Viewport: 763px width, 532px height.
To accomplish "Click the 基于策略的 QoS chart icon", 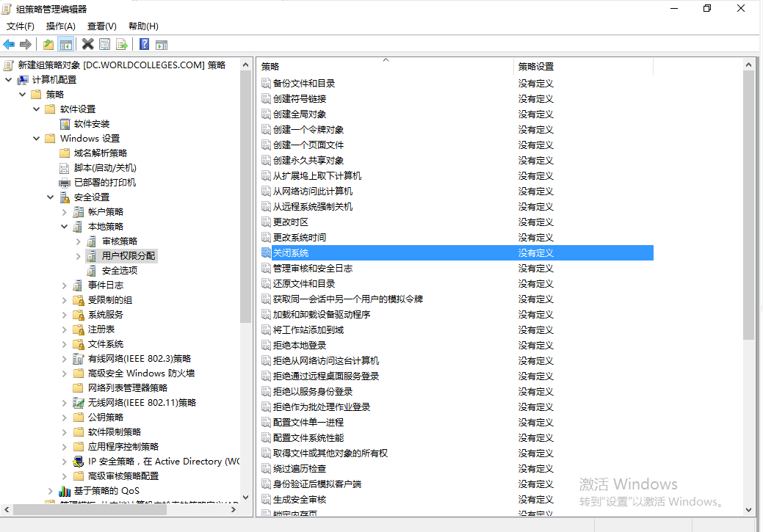I will [x=64, y=491].
